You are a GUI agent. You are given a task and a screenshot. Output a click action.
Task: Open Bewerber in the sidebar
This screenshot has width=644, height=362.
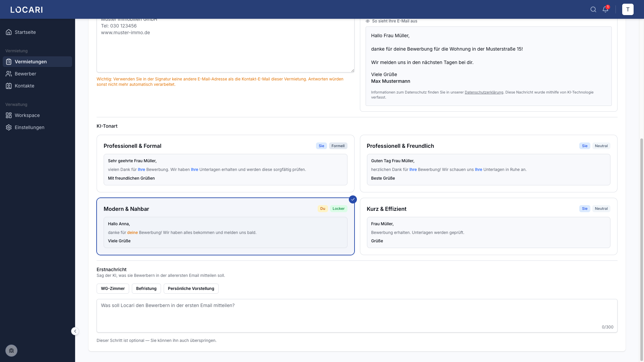pos(25,74)
